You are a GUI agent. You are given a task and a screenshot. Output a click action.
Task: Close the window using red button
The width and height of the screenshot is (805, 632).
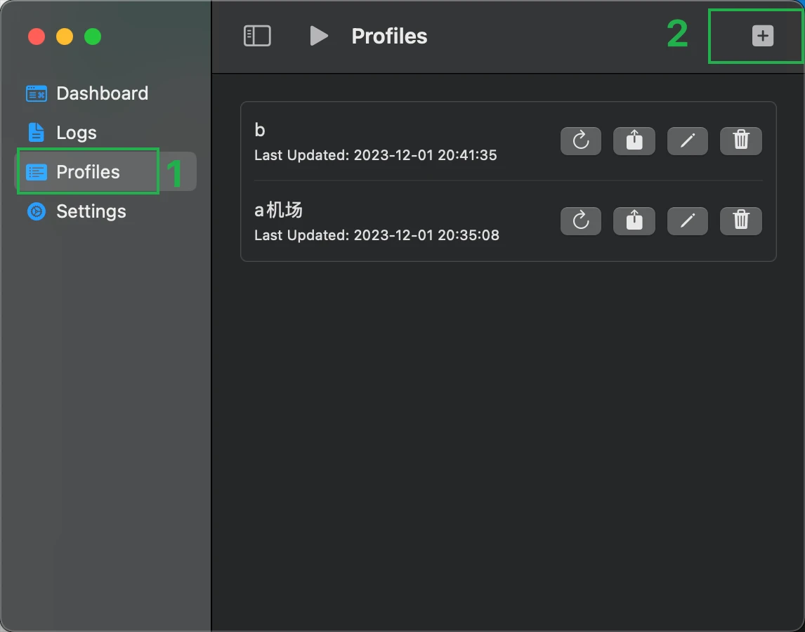[x=37, y=37]
